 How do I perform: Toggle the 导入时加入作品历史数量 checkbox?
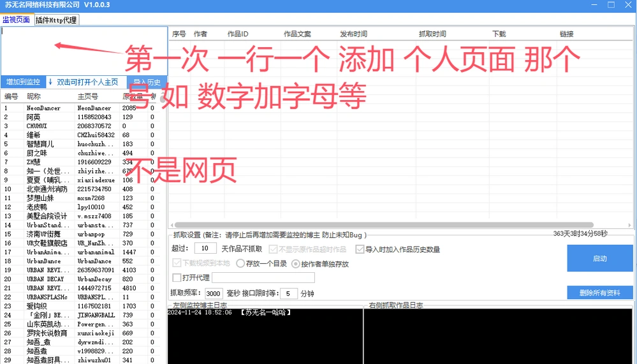[x=360, y=249]
